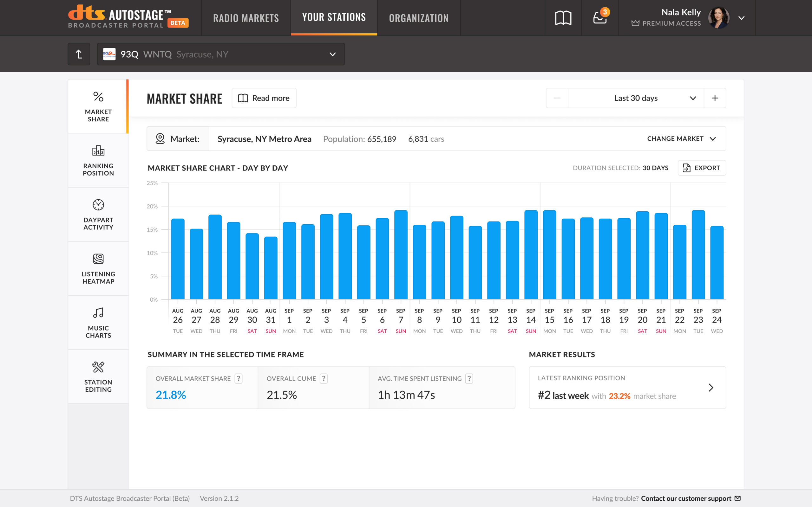
Task: Open the Station Editing sidebar section
Action: click(98, 376)
